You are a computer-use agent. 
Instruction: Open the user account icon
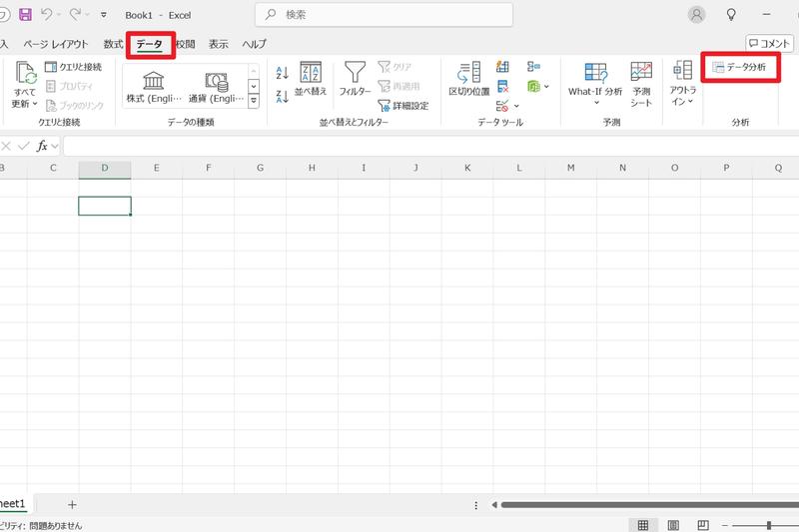[696, 15]
